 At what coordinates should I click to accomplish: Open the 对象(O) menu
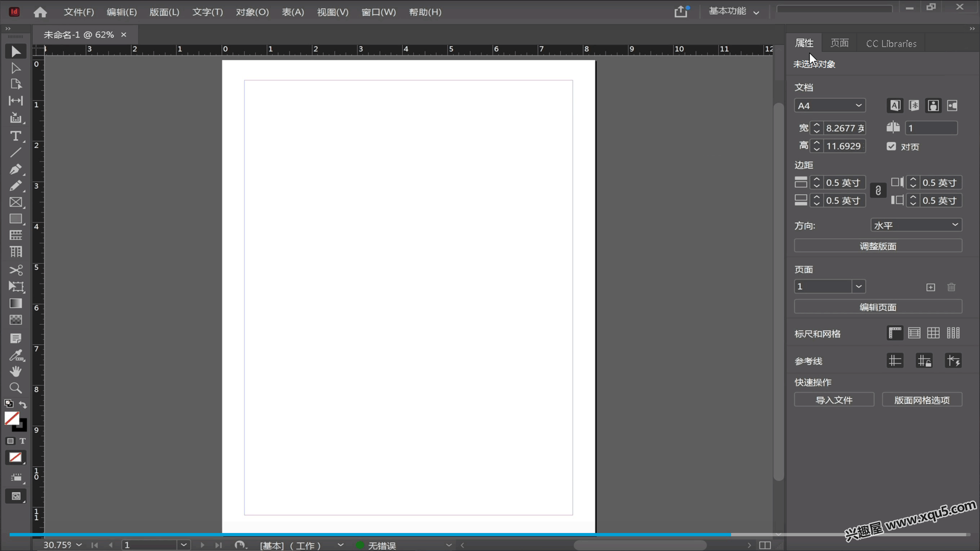(252, 12)
